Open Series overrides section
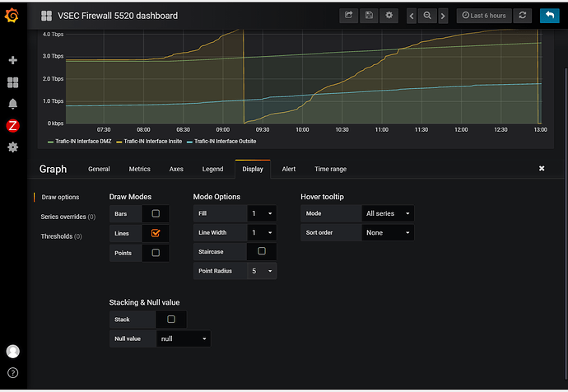 68,217
